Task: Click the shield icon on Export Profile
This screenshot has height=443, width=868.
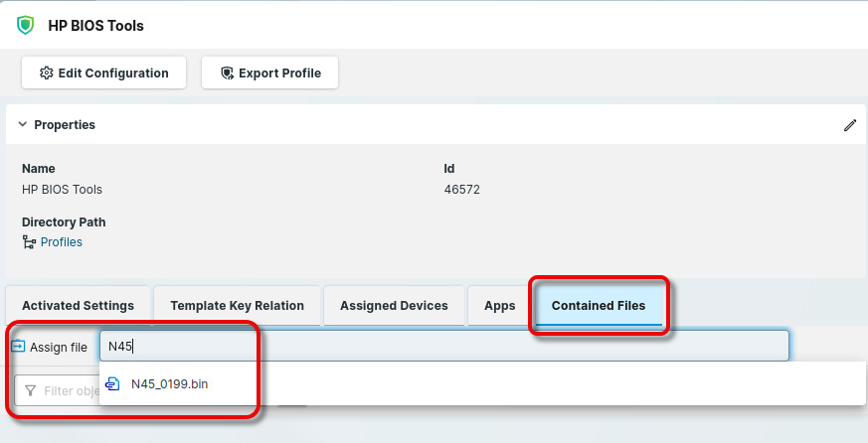Action: 227,74
